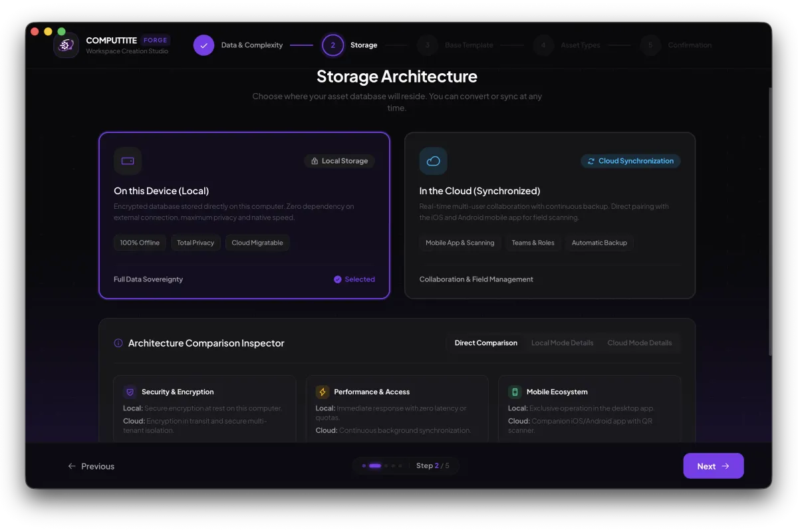Click the Collaboration & Field Management label
This screenshot has width=798, height=532.
(476, 279)
